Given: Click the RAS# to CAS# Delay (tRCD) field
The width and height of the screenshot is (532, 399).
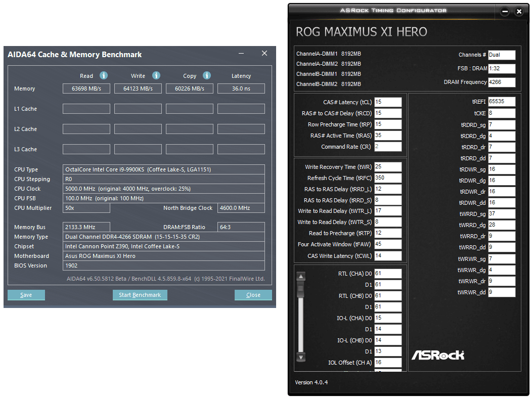Looking at the screenshot, I should (x=388, y=113).
